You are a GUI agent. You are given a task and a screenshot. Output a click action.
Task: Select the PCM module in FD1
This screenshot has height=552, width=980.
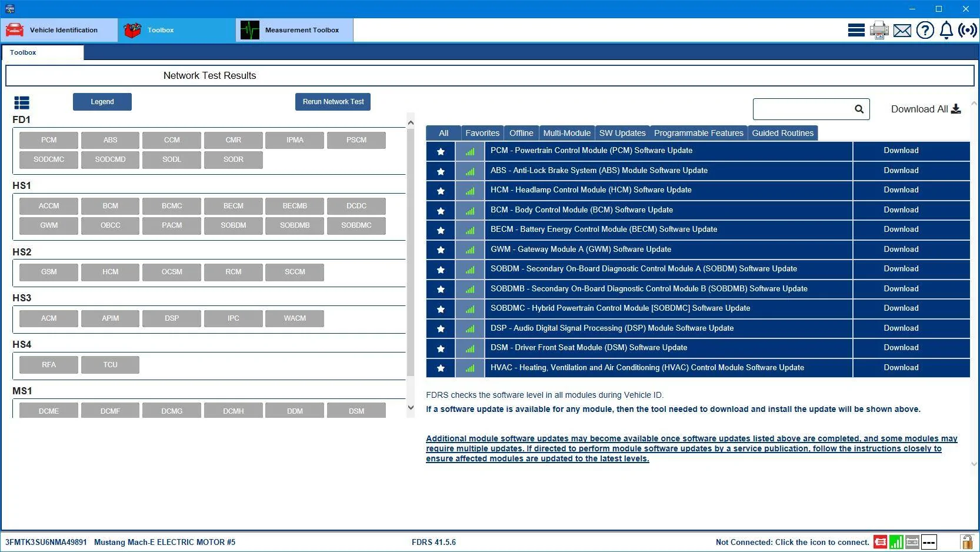tap(49, 140)
